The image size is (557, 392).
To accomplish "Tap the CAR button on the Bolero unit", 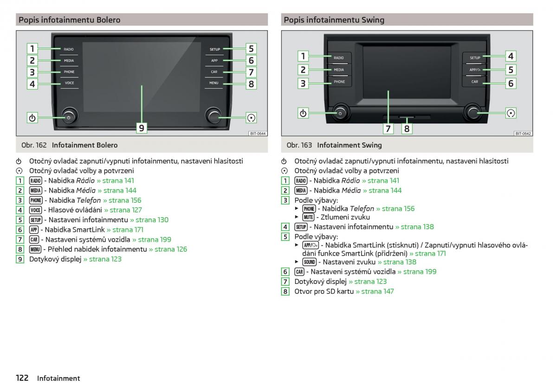I will click(214, 72).
